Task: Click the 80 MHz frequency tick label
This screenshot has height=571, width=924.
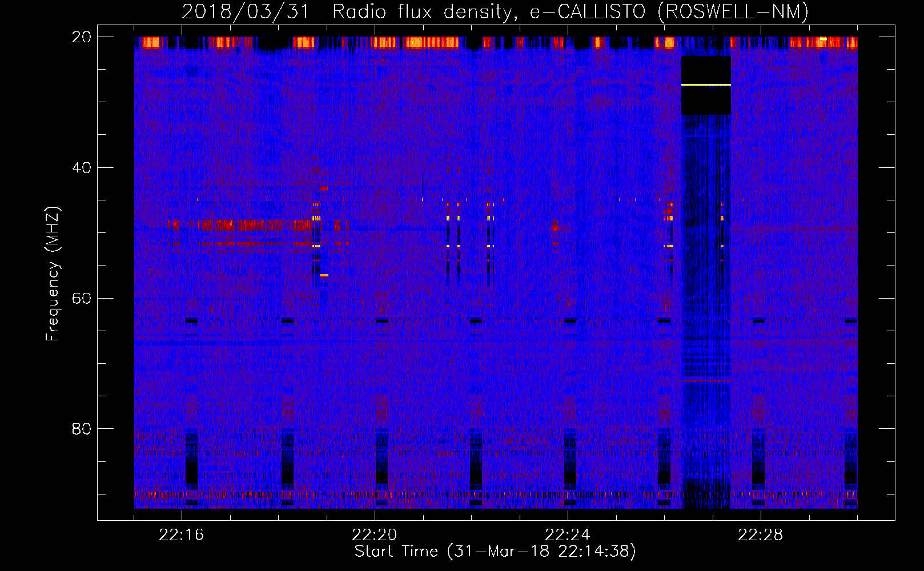Action: tap(81, 429)
